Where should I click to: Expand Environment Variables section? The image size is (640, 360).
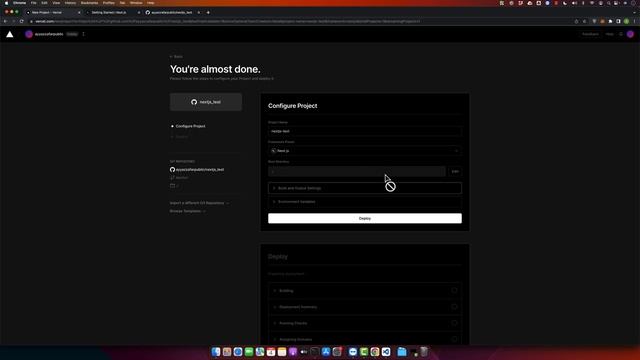pyautogui.click(x=365, y=202)
